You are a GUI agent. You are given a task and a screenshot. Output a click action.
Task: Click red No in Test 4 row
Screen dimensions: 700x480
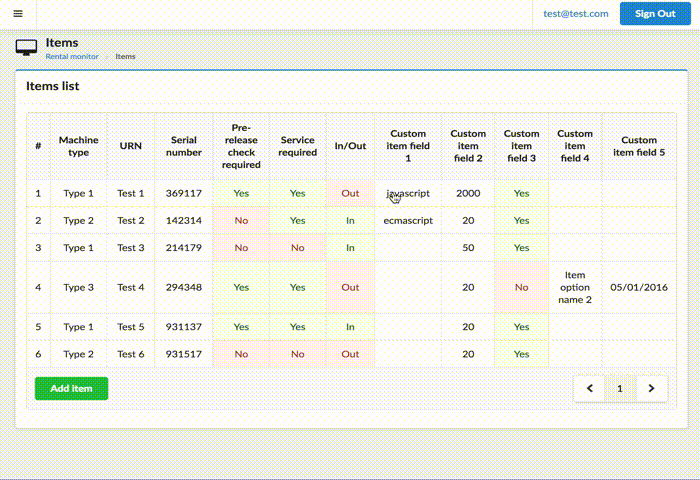click(x=521, y=288)
